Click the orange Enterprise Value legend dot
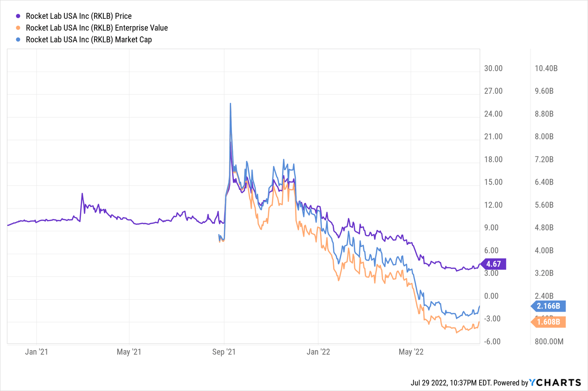This screenshot has width=588, height=391. click(x=19, y=28)
